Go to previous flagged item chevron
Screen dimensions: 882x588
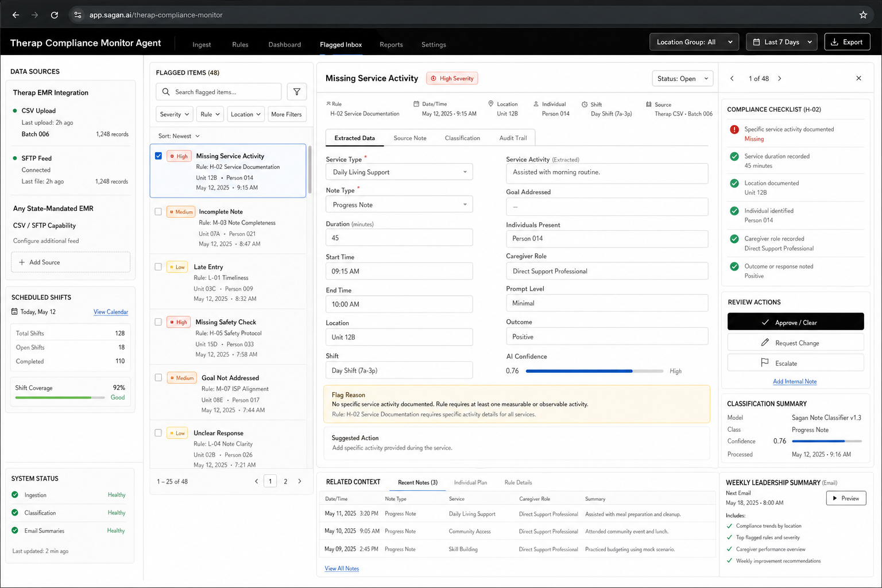(x=732, y=79)
